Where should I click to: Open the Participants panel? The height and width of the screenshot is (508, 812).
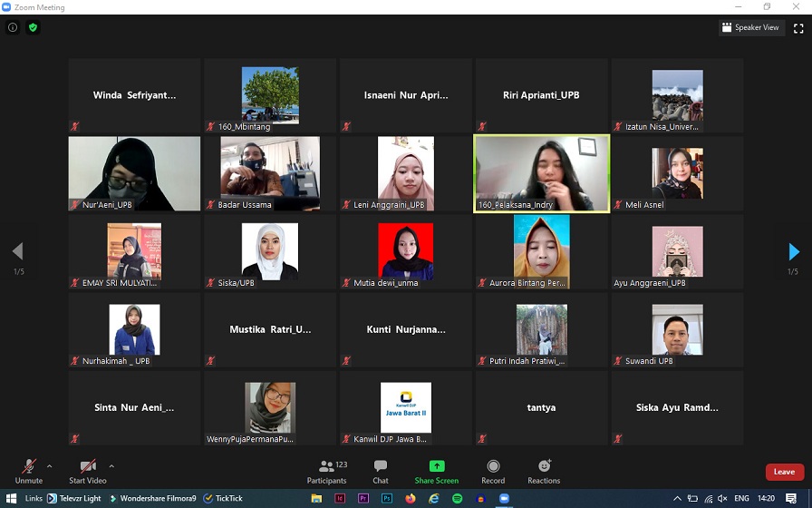(326, 469)
